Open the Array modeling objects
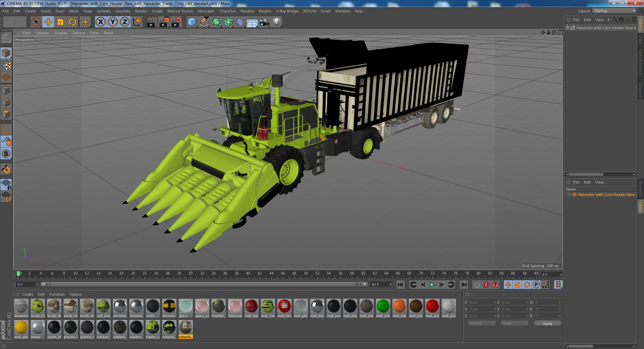Screen dimensions: 644x349 [x=228, y=22]
